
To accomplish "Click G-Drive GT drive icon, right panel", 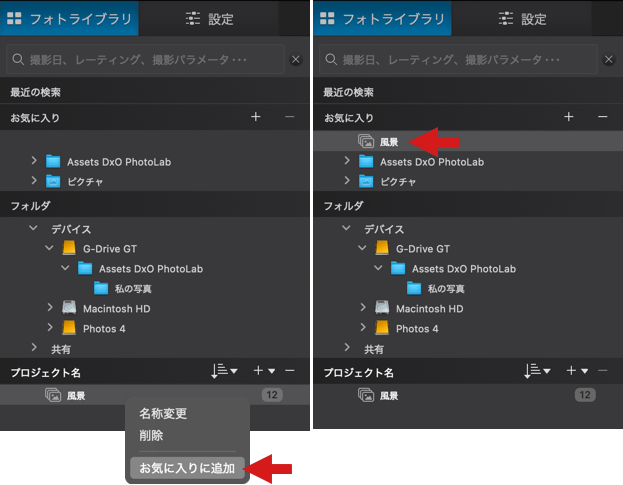I will (382, 248).
